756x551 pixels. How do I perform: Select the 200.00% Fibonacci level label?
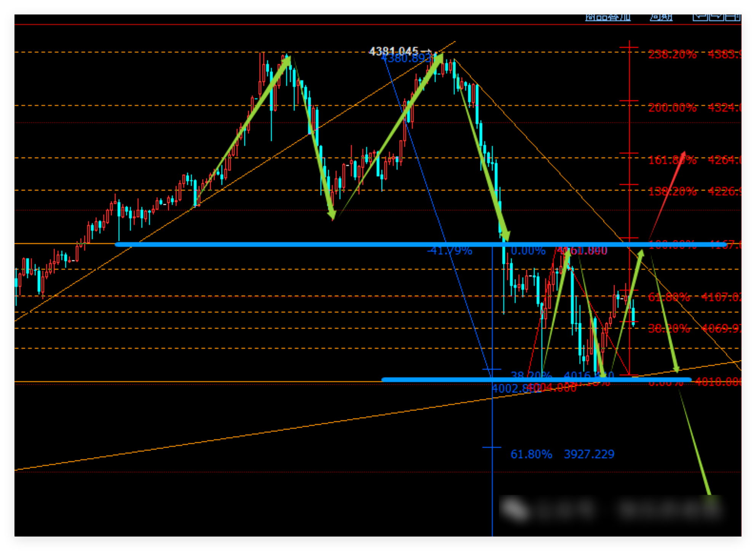(x=672, y=108)
